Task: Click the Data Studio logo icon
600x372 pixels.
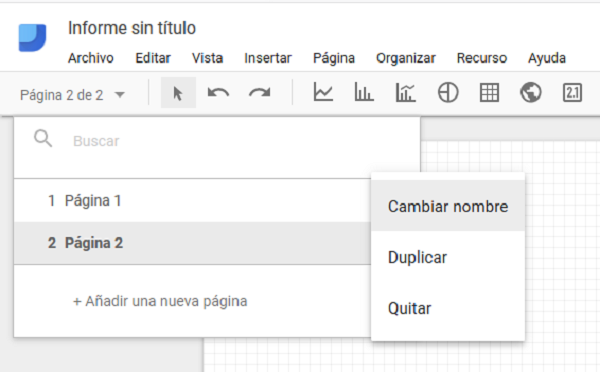Action: pyautogui.click(x=33, y=38)
